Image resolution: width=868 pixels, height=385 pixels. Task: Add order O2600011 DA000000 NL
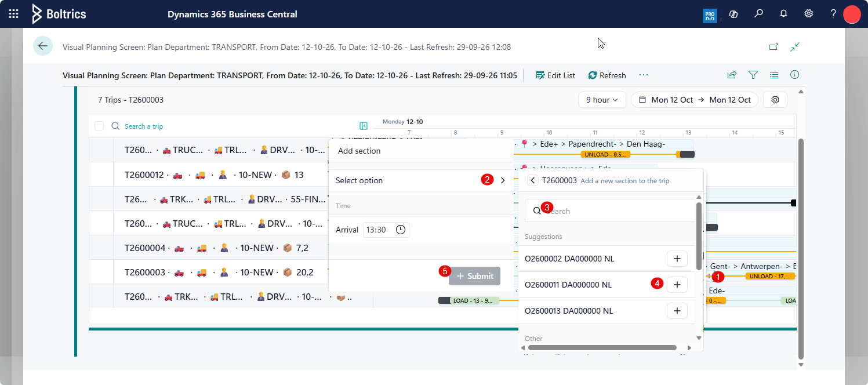click(677, 285)
